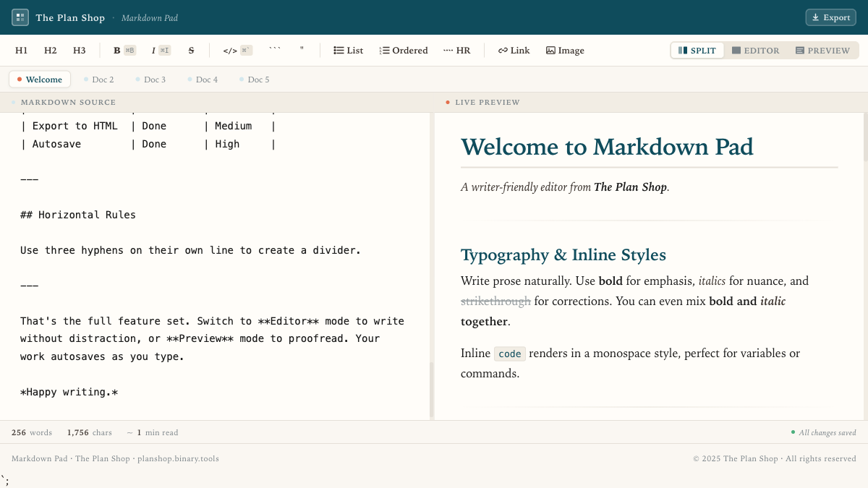Export the document
The image size is (868, 488).
[830, 17]
